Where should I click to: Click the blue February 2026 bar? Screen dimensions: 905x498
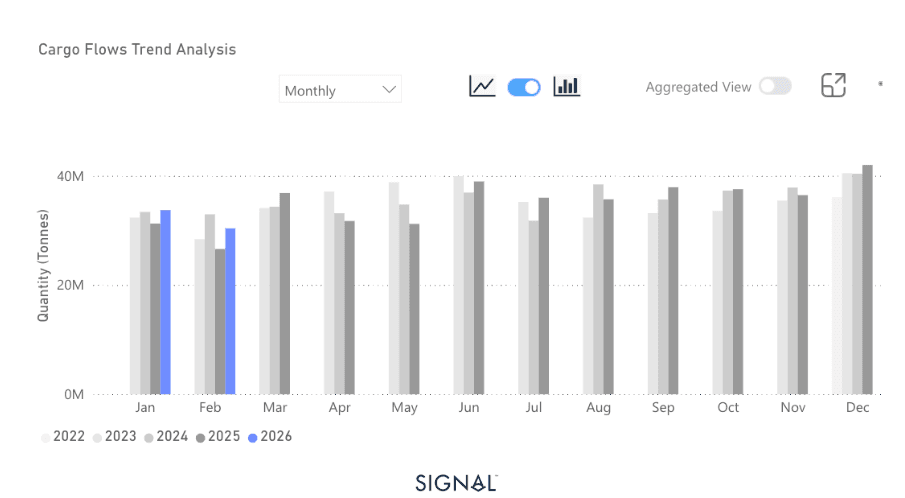pos(230,311)
